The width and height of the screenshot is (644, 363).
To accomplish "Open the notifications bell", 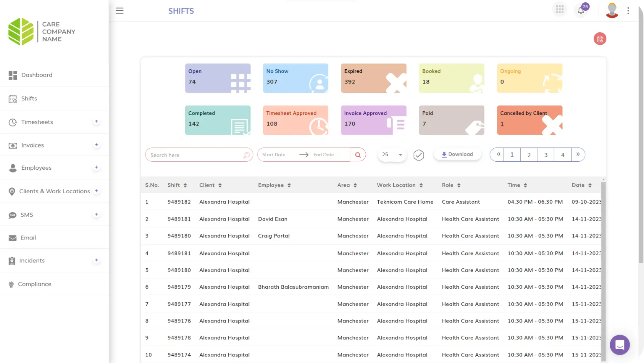I will pos(581,10).
